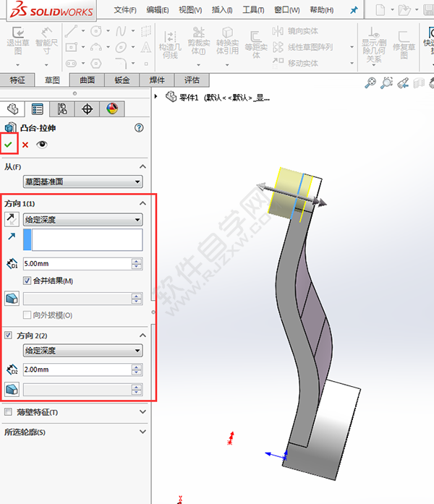Open 方向 1 给定深度 end condition dropdown

point(83,220)
